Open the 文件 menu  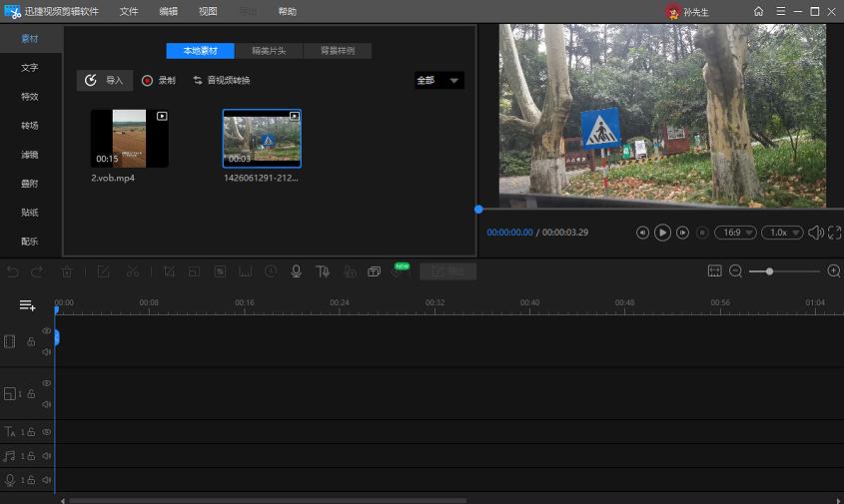pos(129,12)
